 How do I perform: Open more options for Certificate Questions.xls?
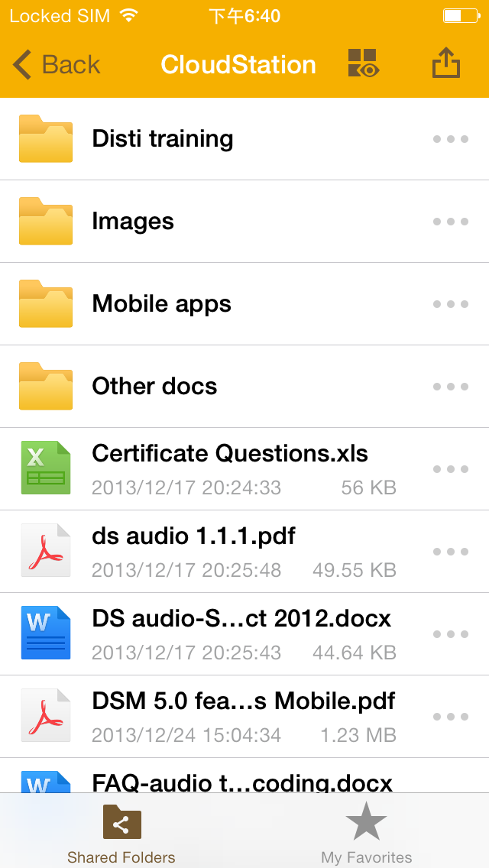pyautogui.click(x=451, y=469)
